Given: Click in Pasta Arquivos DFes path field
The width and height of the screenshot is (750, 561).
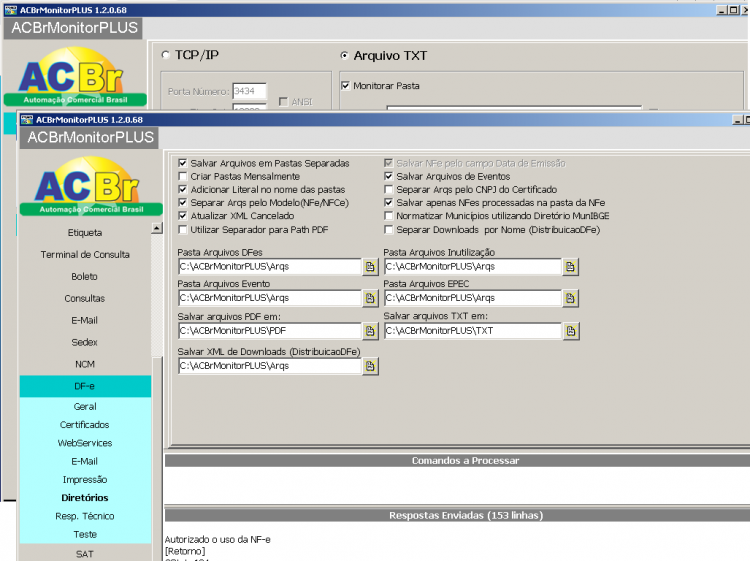Looking at the screenshot, I should tap(269, 267).
